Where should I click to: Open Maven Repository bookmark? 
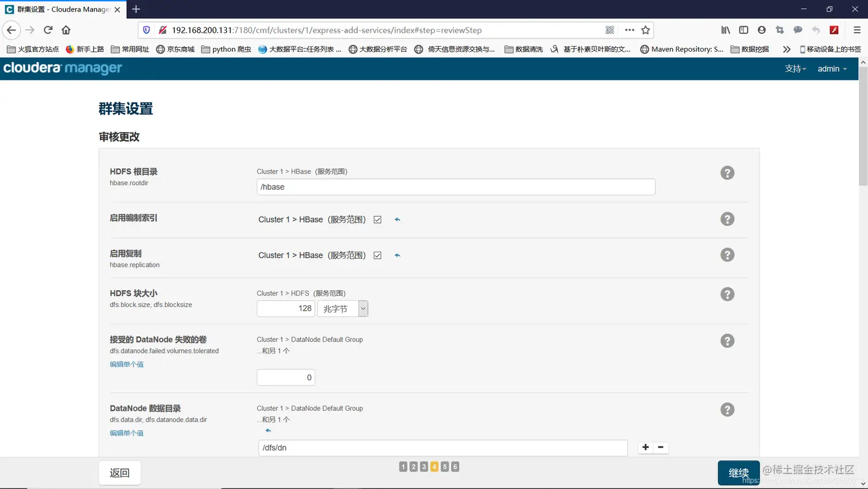681,49
